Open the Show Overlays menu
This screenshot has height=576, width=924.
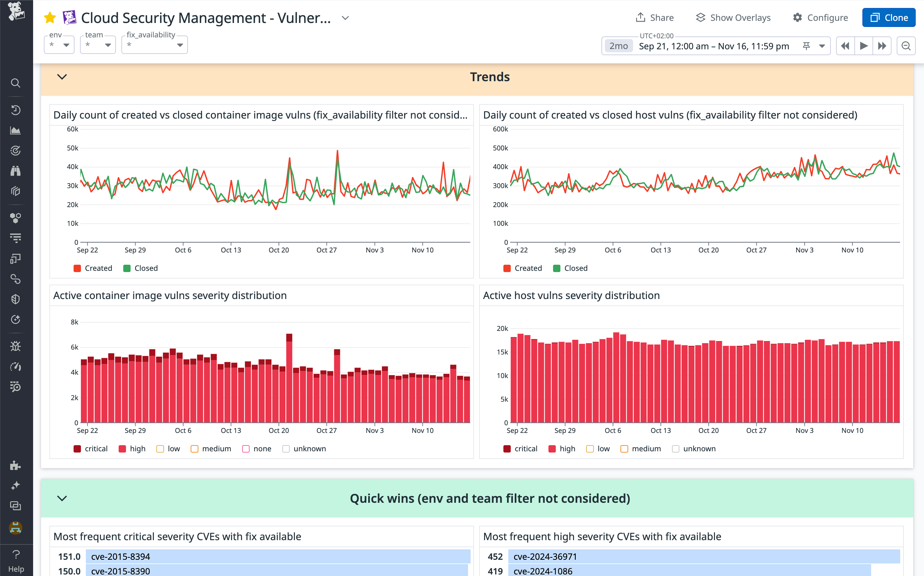click(x=733, y=17)
